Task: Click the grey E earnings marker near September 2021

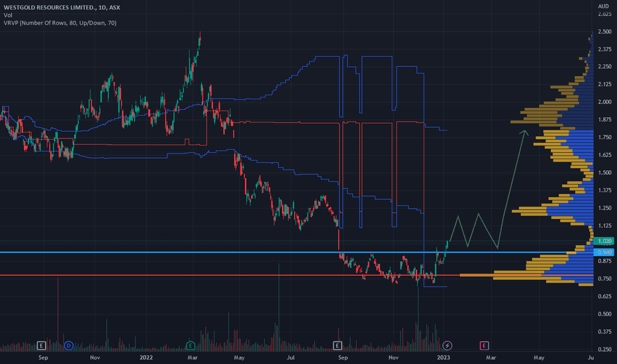Action: click(x=41, y=346)
